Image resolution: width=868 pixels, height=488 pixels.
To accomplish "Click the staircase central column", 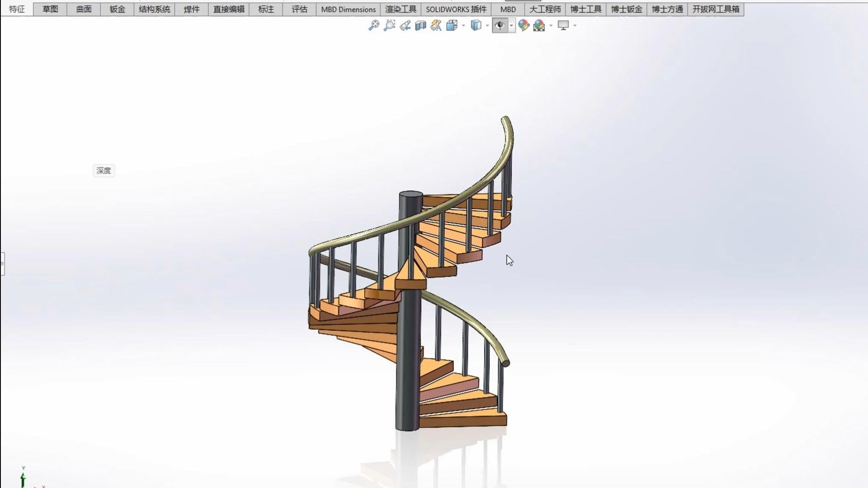I will [408, 363].
